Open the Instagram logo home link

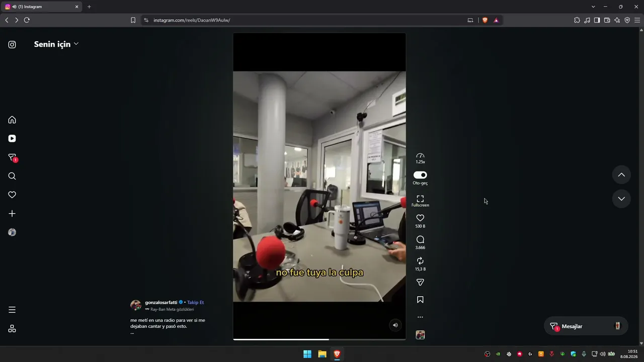pyautogui.click(x=12, y=44)
